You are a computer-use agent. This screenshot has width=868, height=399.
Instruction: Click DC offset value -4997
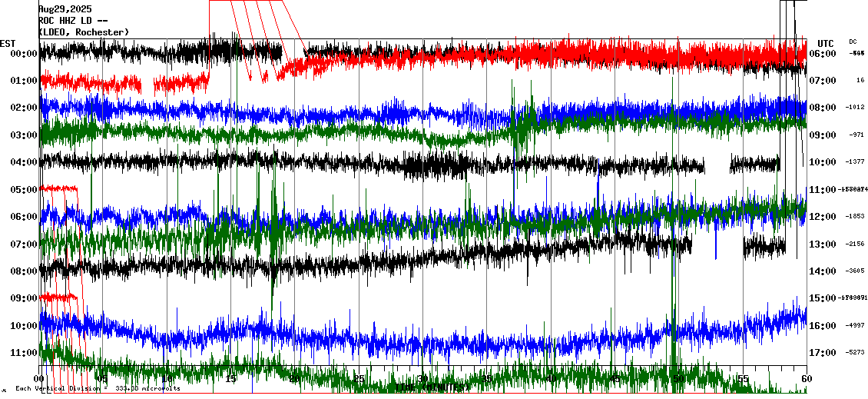click(x=855, y=326)
